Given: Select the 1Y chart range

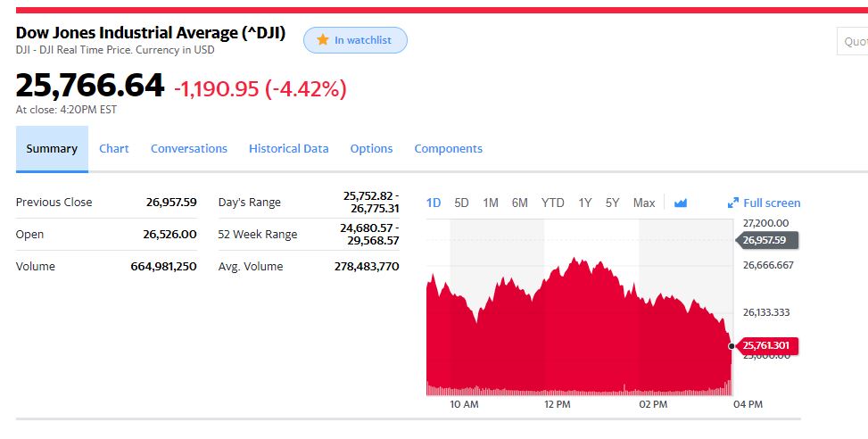Looking at the screenshot, I should pyautogui.click(x=585, y=203).
